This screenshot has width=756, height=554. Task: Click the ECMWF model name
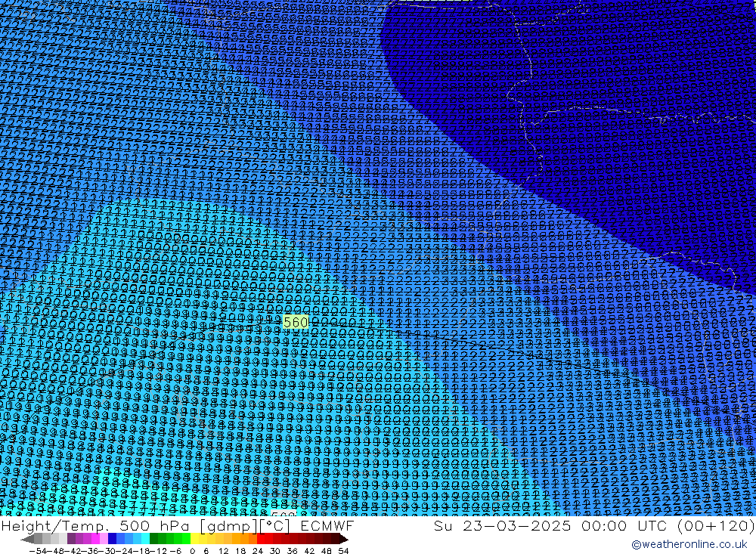pos(327,525)
